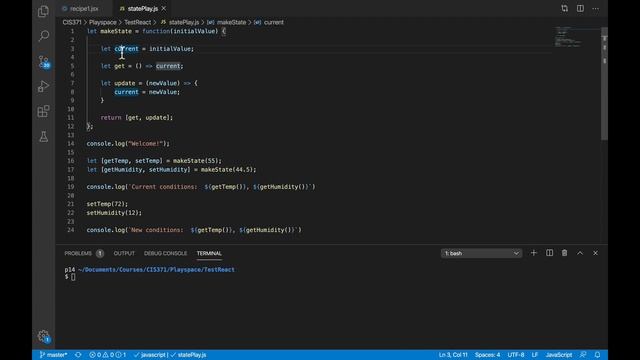Change indentation via Spaces: 4
Image resolution: width=640 pixels, height=360 pixels.
click(x=487, y=355)
